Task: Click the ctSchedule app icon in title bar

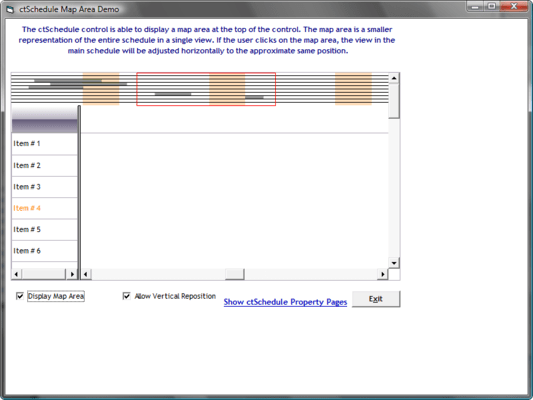Action: (x=10, y=10)
